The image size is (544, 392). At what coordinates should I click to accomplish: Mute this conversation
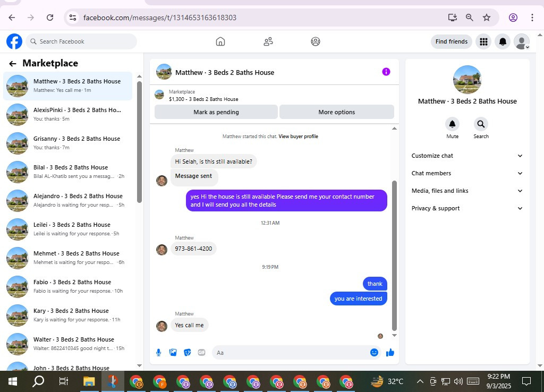[x=452, y=124]
